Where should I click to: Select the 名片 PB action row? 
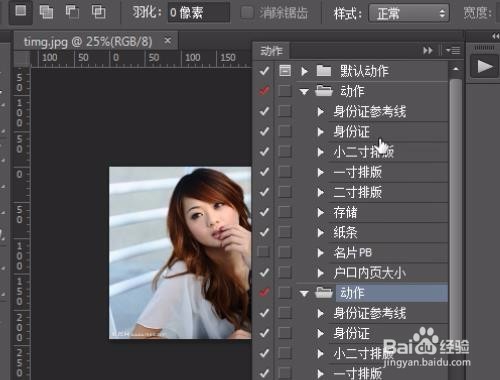[388, 252]
